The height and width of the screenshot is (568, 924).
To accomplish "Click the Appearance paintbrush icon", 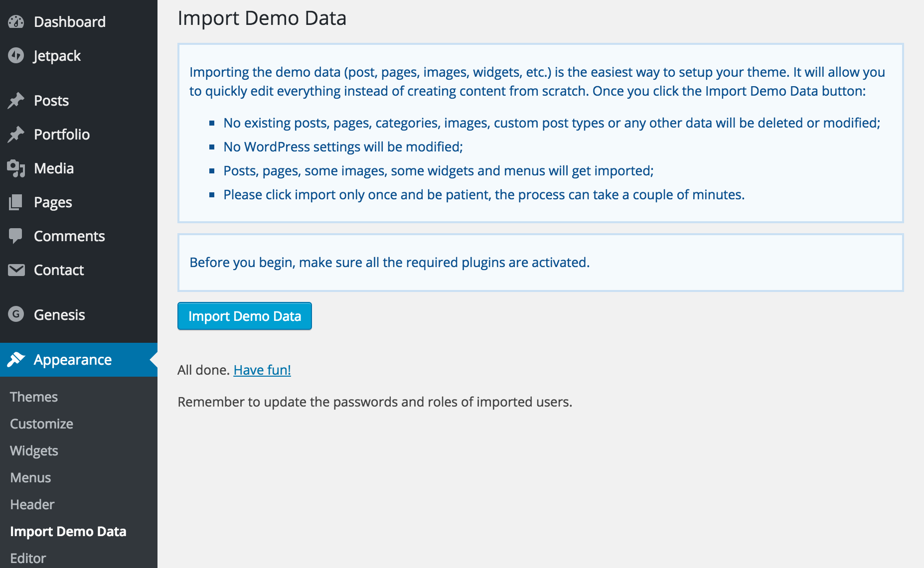I will coord(16,359).
